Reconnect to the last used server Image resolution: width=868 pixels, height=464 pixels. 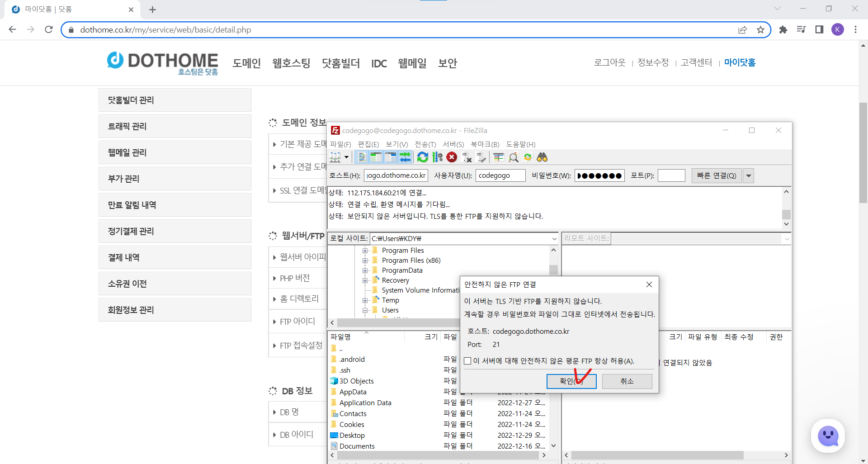pyautogui.click(x=481, y=157)
